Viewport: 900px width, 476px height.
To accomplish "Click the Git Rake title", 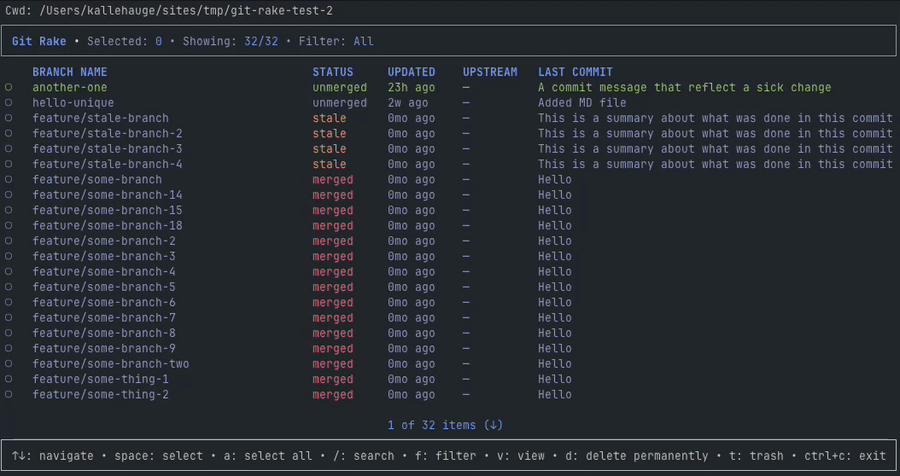I will pos(39,41).
